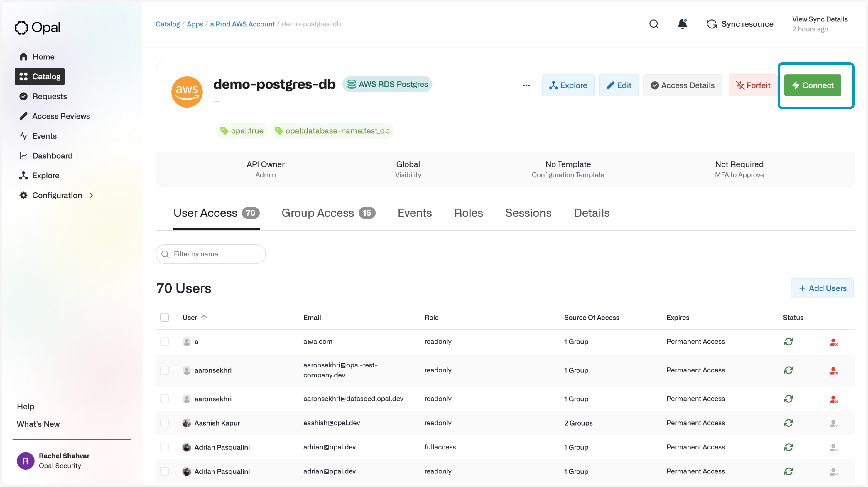Select the checkbox for user a
868x487 pixels.
[x=164, y=342]
